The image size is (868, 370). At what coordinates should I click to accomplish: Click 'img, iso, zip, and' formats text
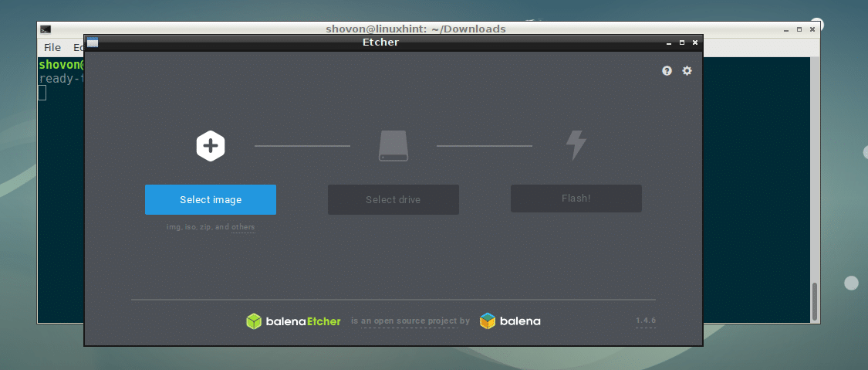pyautogui.click(x=198, y=227)
